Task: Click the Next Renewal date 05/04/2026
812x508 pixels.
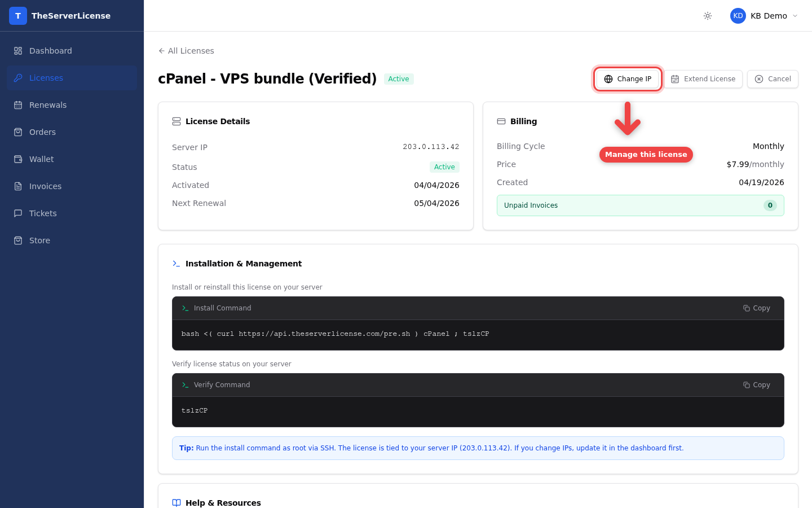Action: click(436, 203)
